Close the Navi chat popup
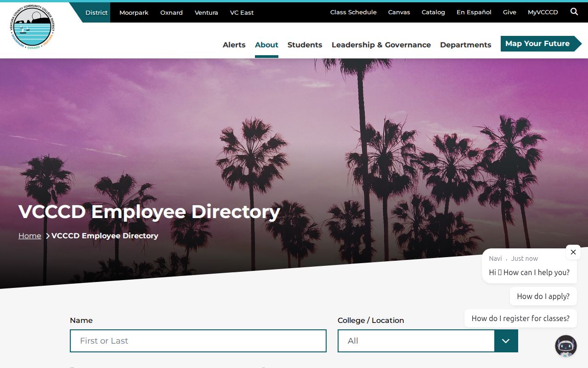This screenshot has width=588, height=368. [x=573, y=252]
